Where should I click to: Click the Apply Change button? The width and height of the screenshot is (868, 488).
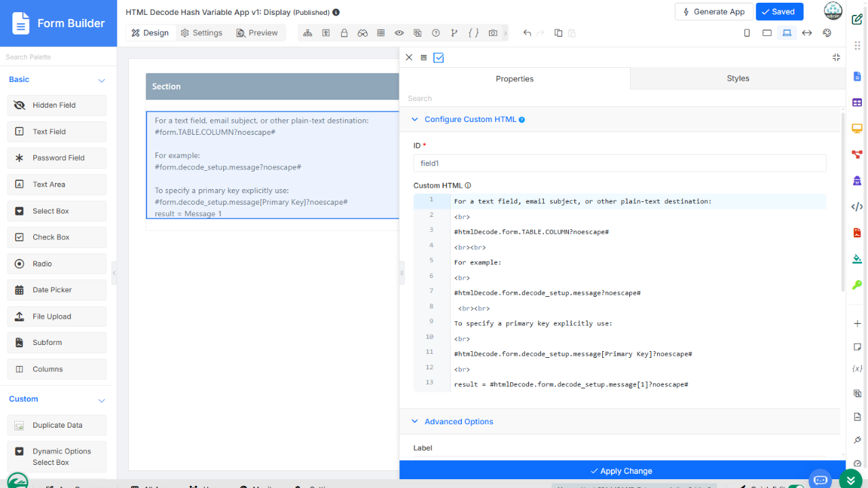point(621,471)
